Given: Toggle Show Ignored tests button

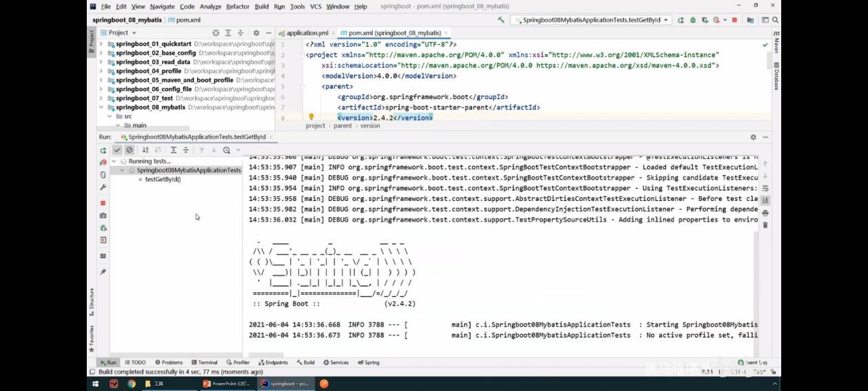Looking at the screenshot, I should click(x=130, y=150).
